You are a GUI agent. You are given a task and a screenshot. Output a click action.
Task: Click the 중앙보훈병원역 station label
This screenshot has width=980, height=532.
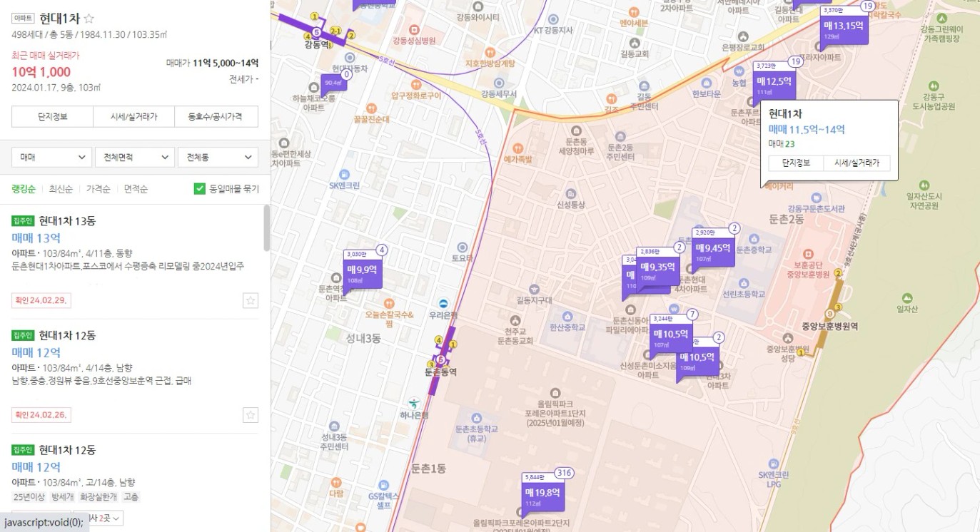829,326
